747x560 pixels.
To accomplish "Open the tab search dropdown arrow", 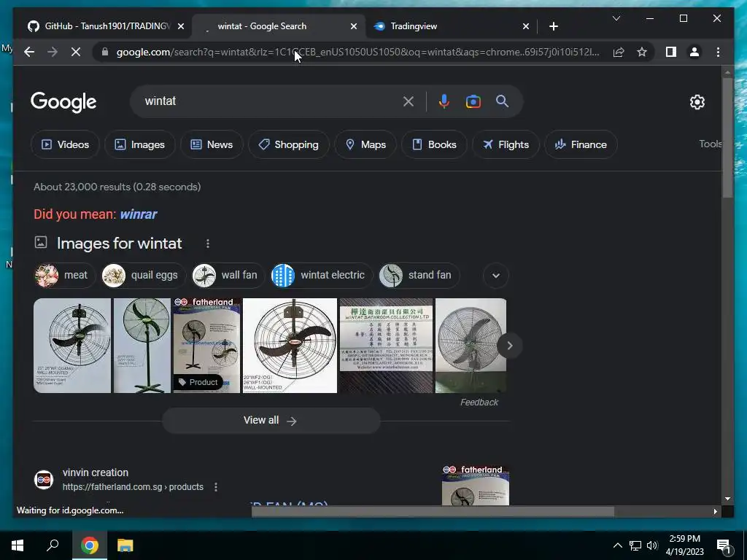I will (x=616, y=18).
